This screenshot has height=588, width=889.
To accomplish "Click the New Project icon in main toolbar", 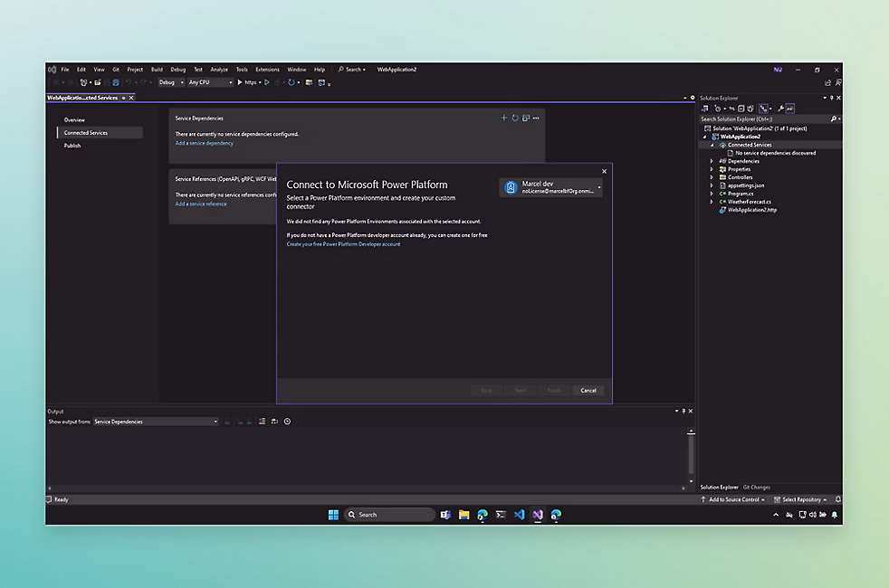I will pos(83,82).
